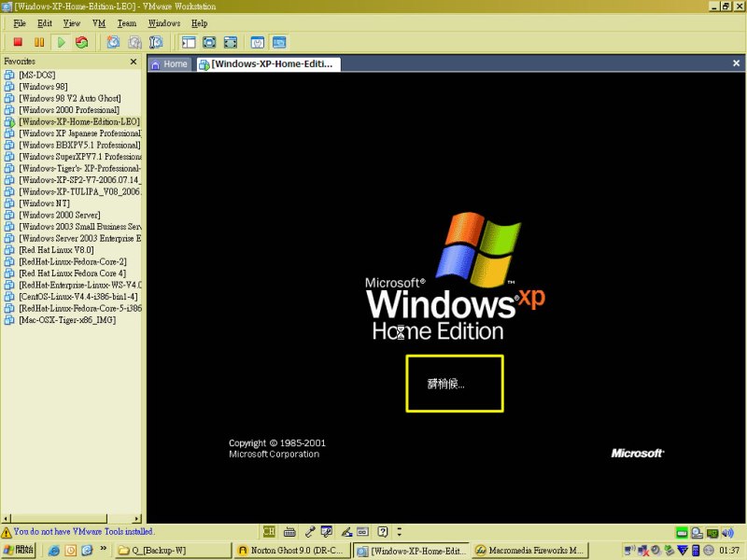Enter full screen mode via toolbar icon
The height and width of the screenshot is (560, 747).
(231, 42)
